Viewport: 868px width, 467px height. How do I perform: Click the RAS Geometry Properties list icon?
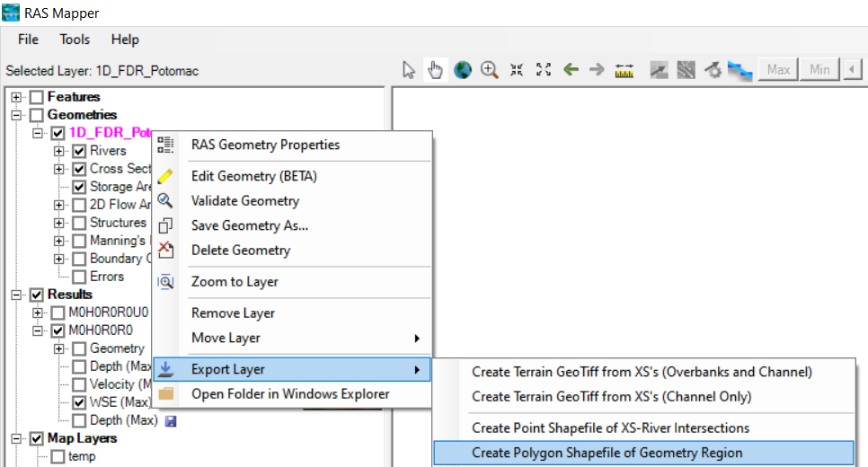point(165,145)
